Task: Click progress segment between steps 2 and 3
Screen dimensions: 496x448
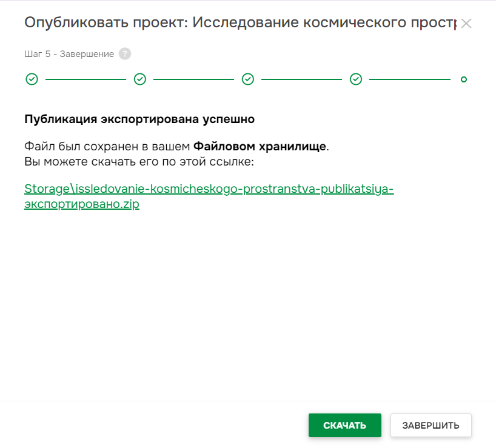Action: coord(194,79)
